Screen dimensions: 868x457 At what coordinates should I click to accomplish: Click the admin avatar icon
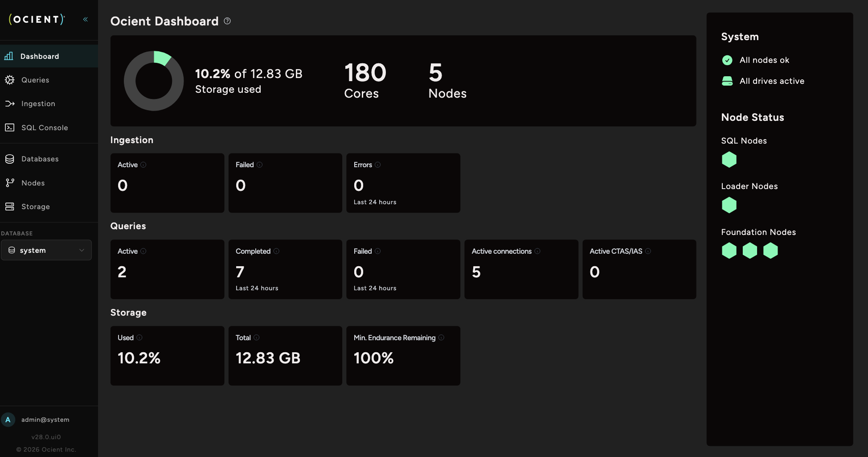tap(8, 420)
